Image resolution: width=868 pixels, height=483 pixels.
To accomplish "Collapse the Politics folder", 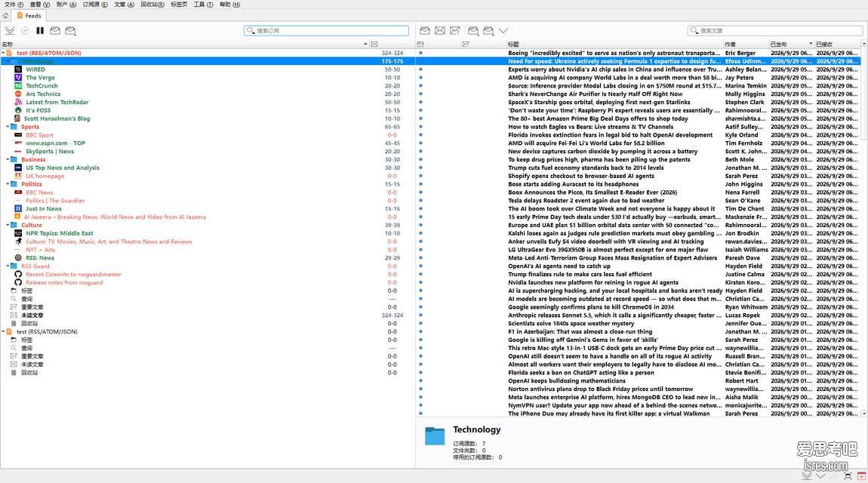I will coord(8,184).
